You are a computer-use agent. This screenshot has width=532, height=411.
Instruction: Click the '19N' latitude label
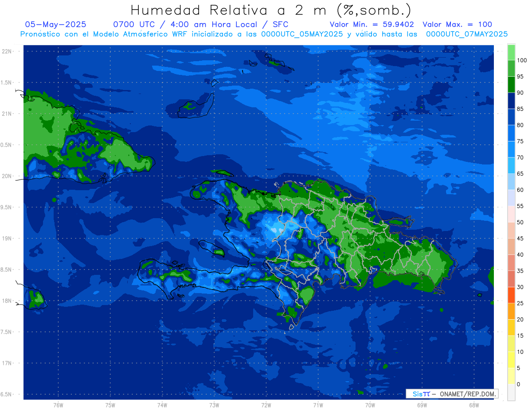(x=8, y=238)
